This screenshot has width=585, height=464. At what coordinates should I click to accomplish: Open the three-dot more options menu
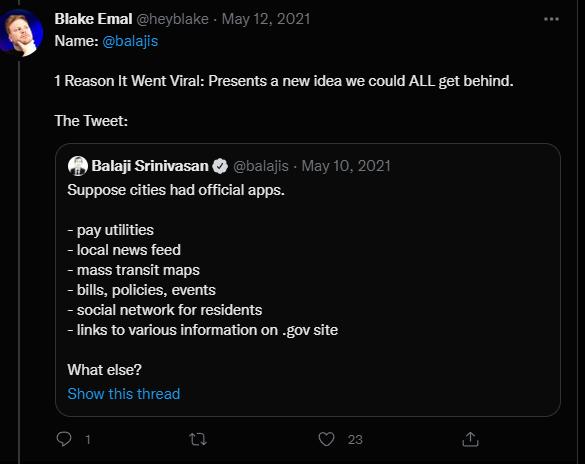coord(551,19)
